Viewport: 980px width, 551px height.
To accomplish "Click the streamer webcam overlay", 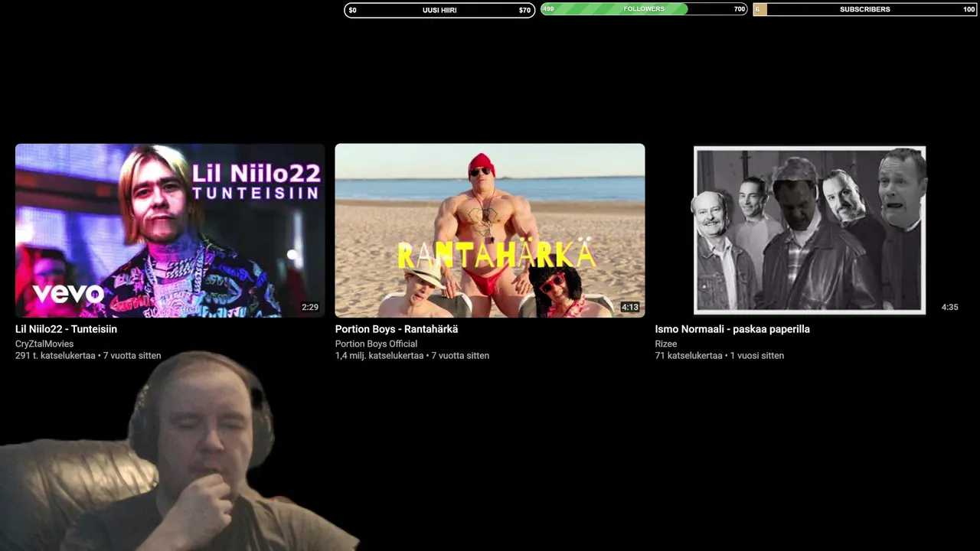I will pyautogui.click(x=180, y=452).
